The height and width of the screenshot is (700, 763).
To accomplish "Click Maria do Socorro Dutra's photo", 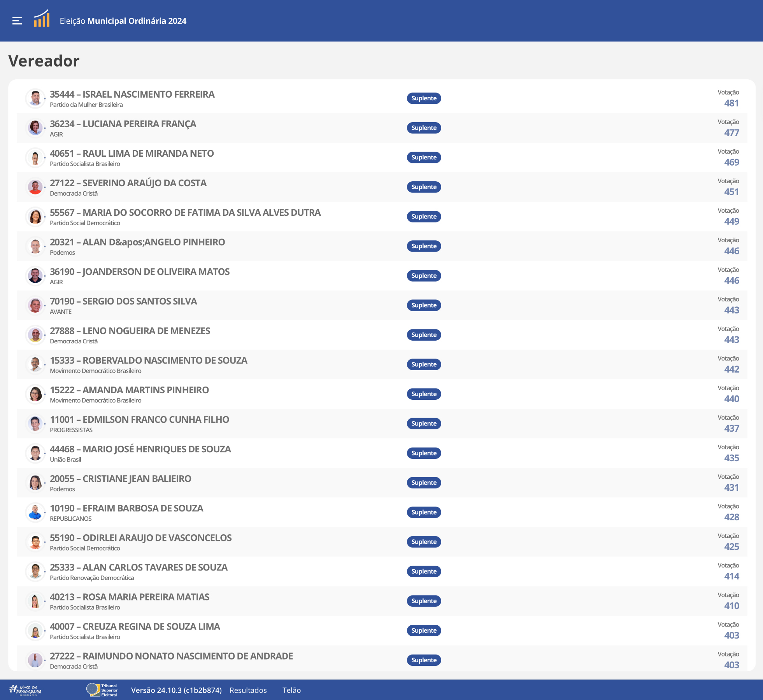I will 35,217.
